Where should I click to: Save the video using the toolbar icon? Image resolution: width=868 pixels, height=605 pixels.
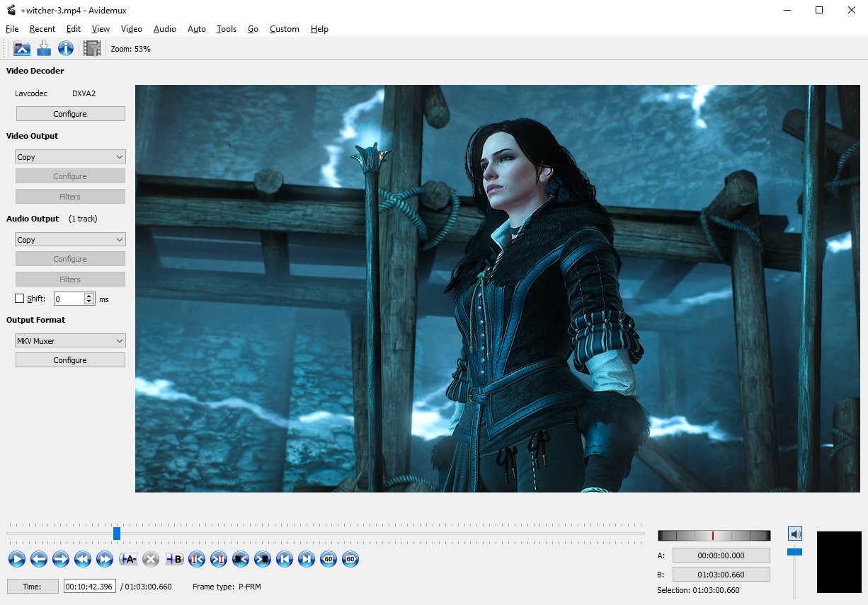coord(44,48)
